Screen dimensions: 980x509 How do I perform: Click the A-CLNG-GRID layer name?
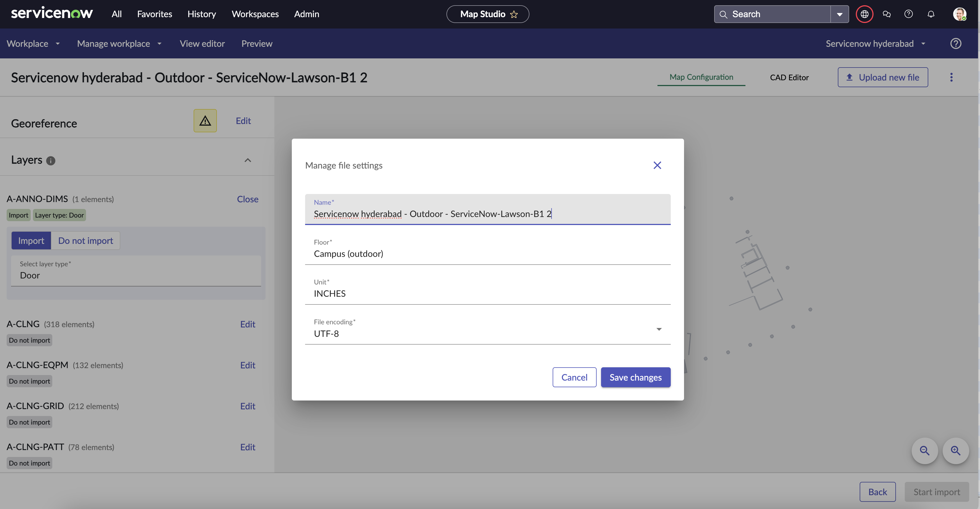pyautogui.click(x=35, y=406)
